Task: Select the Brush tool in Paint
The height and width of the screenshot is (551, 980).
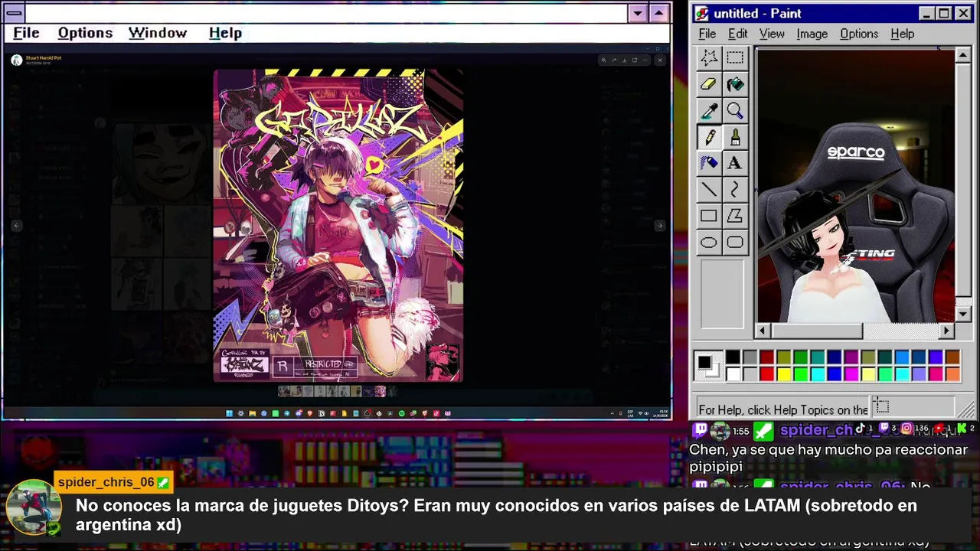Action: coord(735,137)
